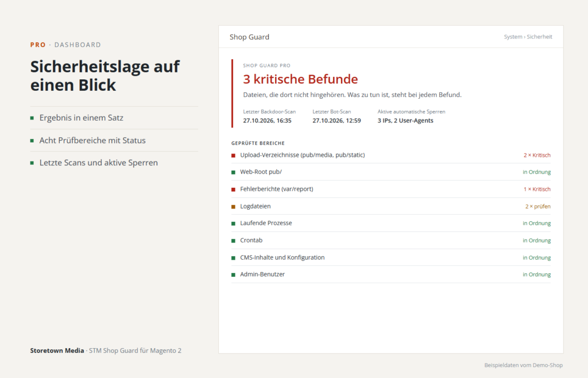Viewport: 588px width, 378px height.
Task: Click green bullet beside Acht Prüfbereiche mit Status
Action: coord(32,141)
